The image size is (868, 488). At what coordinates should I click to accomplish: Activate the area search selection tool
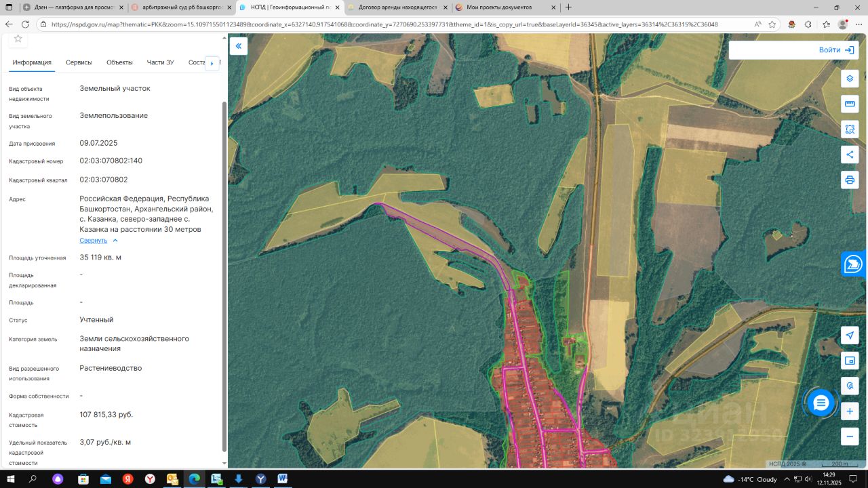850,129
